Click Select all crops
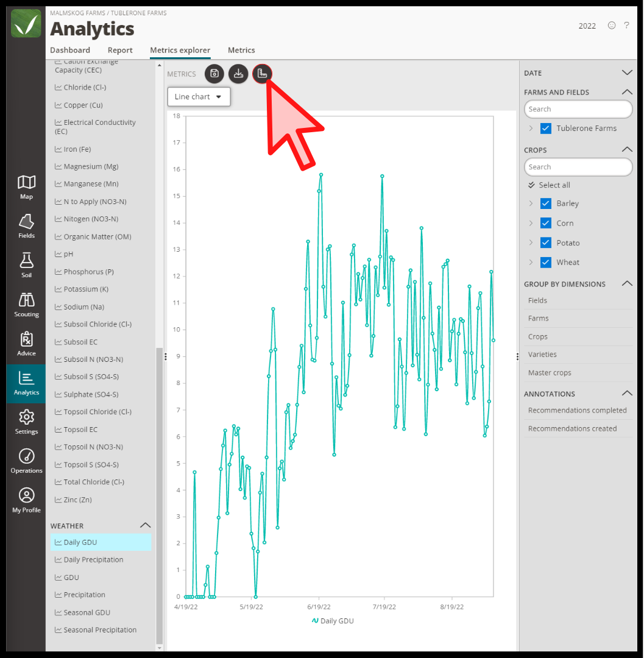The width and height of the screenshot is (644, 658). click(x=554, y=185)
